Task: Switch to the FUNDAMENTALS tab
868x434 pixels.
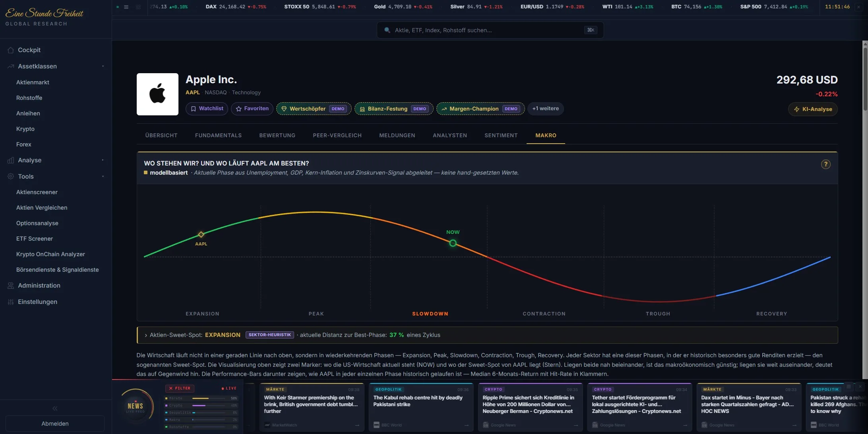Action: coord(218,136)
